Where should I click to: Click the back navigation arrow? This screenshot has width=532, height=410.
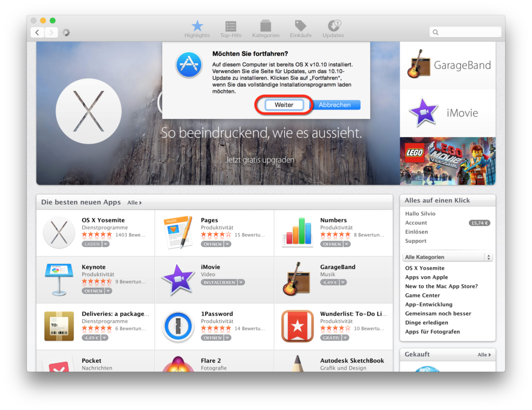(37, 33)
